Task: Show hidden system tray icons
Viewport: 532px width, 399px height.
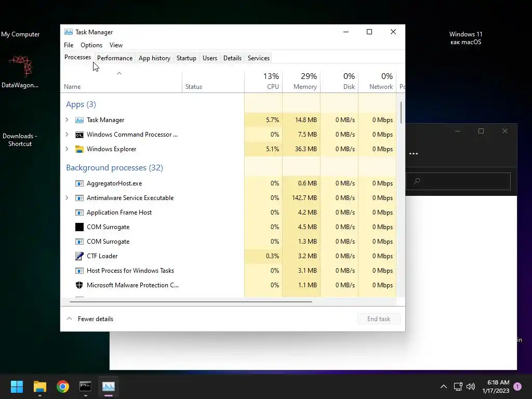Action: 444,387
